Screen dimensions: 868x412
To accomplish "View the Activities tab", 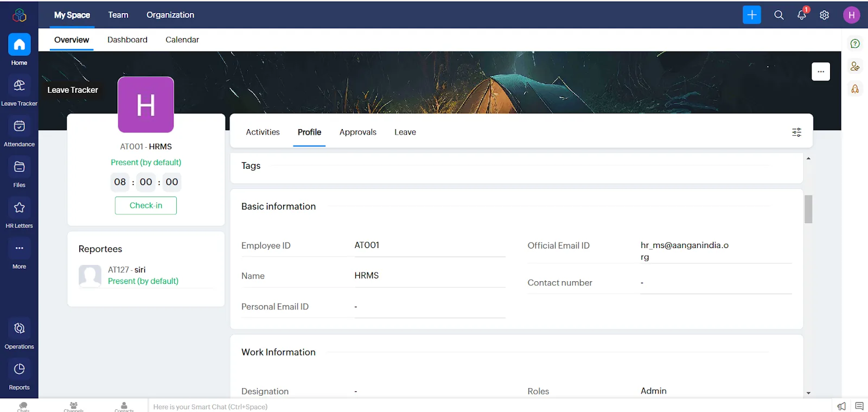I will (263, 132).
